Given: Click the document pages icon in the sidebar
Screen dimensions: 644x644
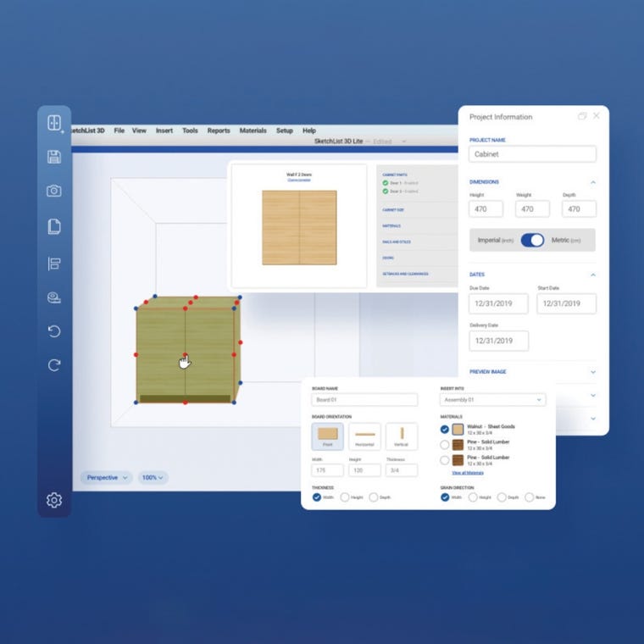Looking at the screenshot, I should (54, 226).
